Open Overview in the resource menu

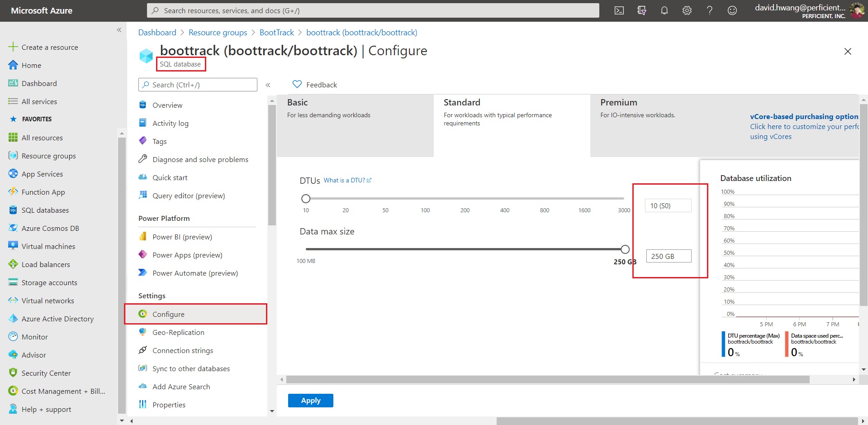coord(167,105)
